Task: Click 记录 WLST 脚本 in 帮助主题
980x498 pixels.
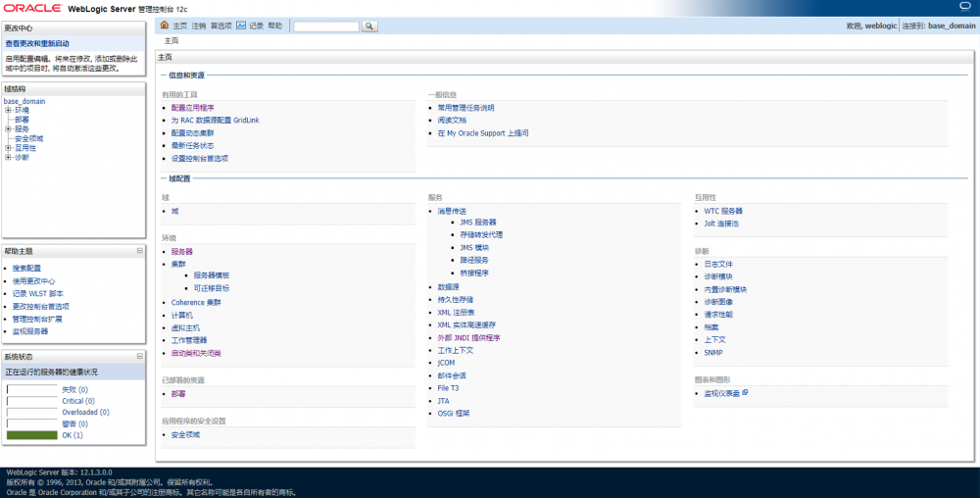Action: coord(38,294)
